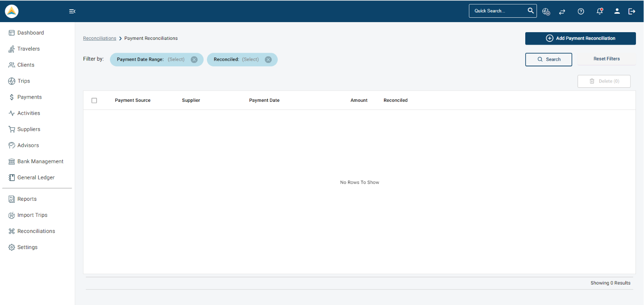
Task: Sort by the Reconciled column header
Action: (x=395, y=101)
